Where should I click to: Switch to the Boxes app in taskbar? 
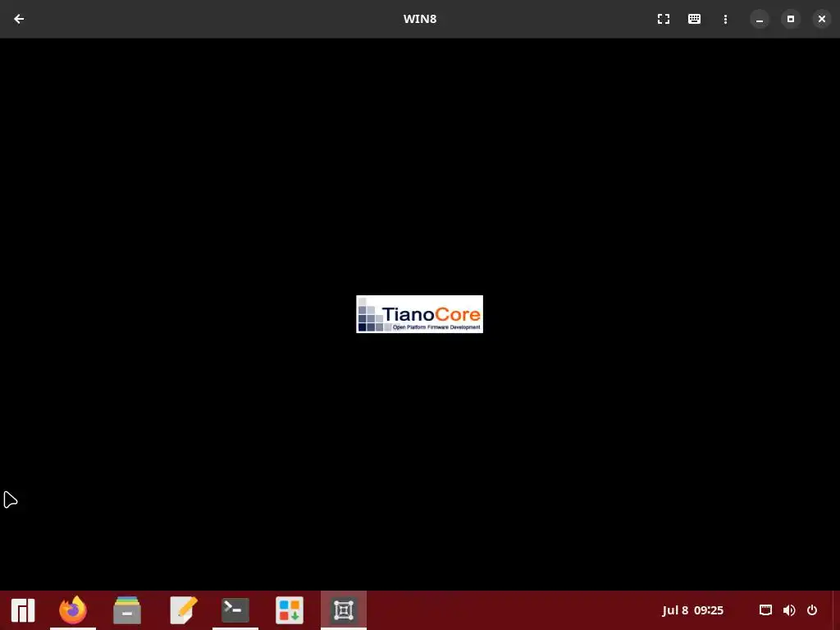[x=344, y=610]
